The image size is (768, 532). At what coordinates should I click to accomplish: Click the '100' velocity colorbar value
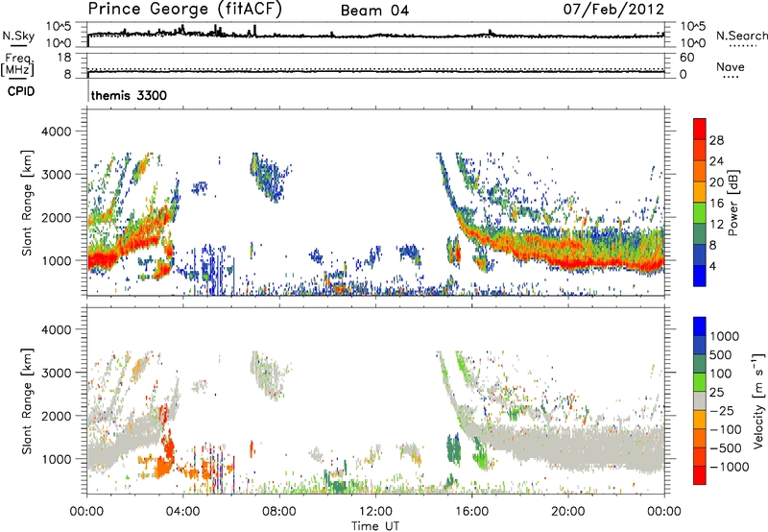point(721,374)
